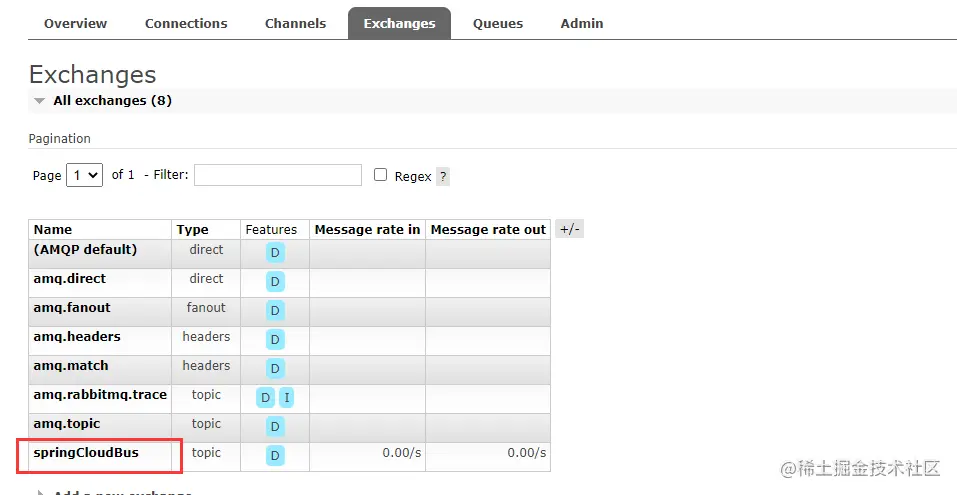Screen dimensions: 957x495
Task: Click the D feature badge for springCloudBus
Action: [275, 456]
